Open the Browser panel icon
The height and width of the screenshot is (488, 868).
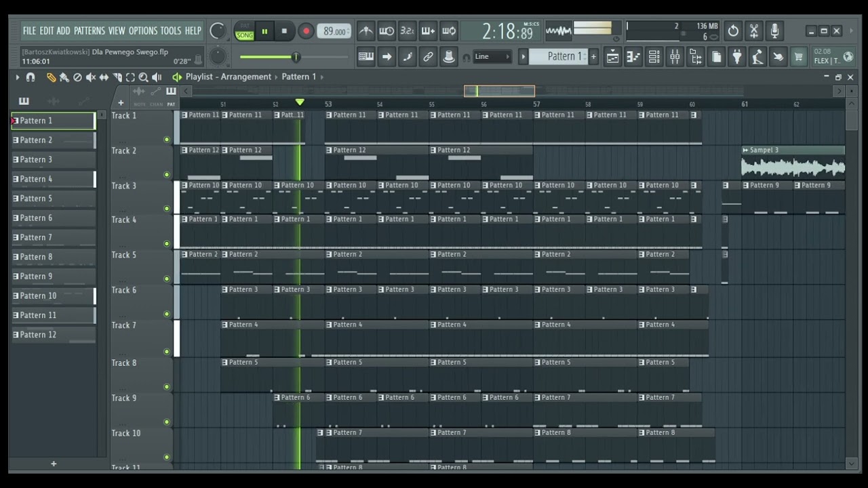[696, 57]
